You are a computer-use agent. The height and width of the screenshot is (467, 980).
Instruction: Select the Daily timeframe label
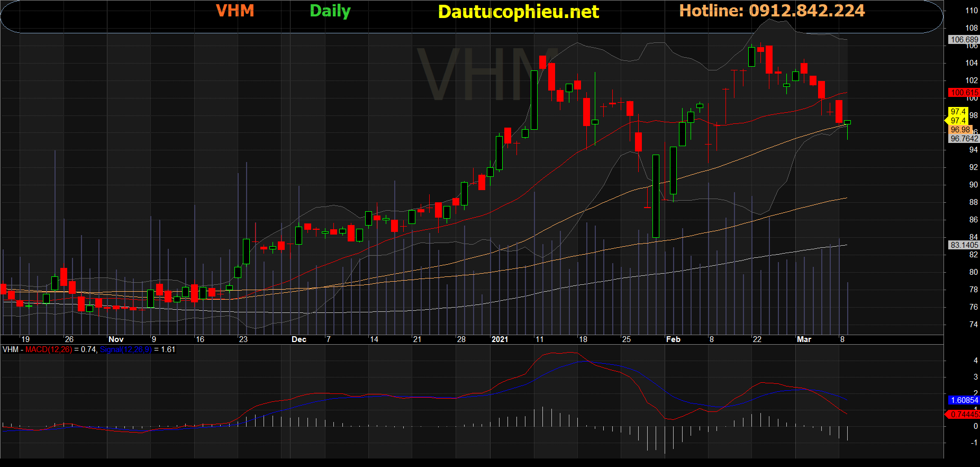[x=330, y=11]
